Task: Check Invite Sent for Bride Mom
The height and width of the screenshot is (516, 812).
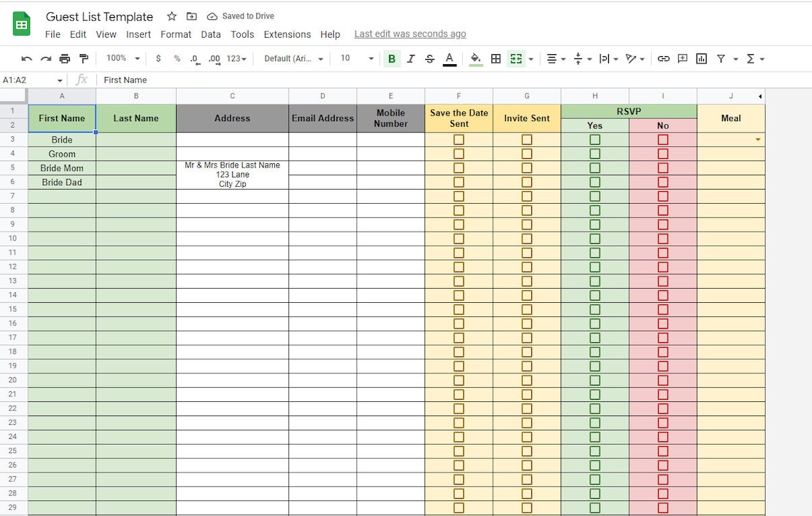Action: (x=526, y=168)
